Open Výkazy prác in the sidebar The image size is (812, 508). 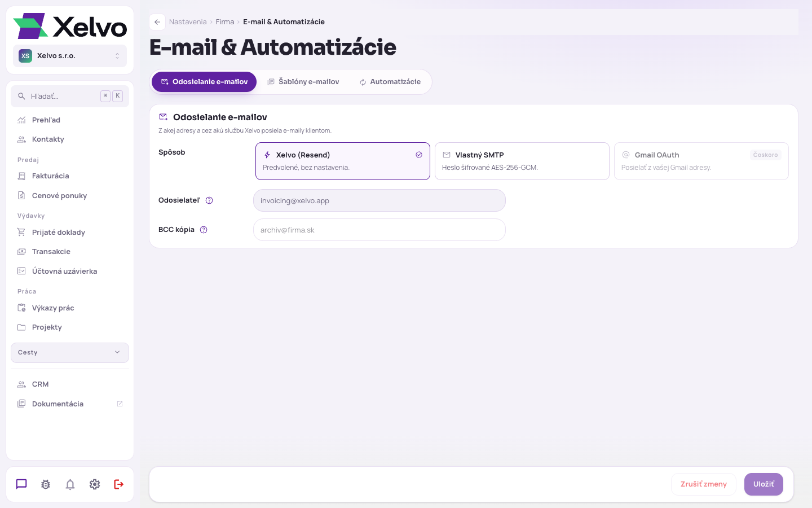[x=70, y=308]
